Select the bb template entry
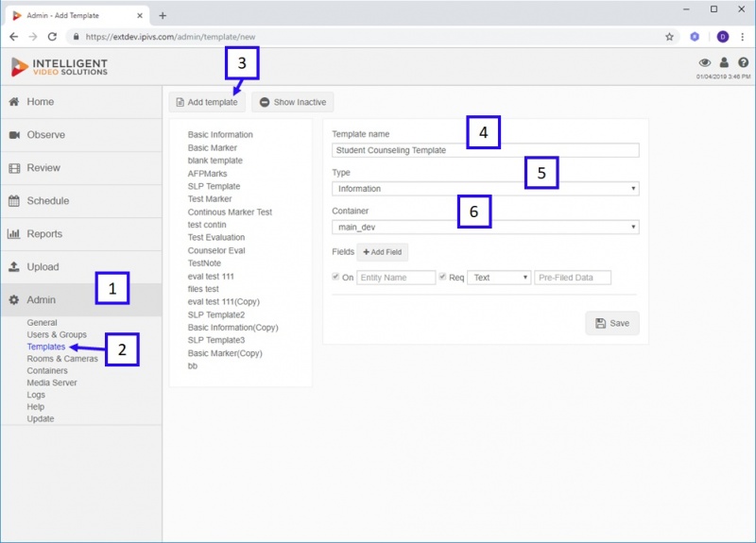756x543 pixels. (x=193, y=365)
